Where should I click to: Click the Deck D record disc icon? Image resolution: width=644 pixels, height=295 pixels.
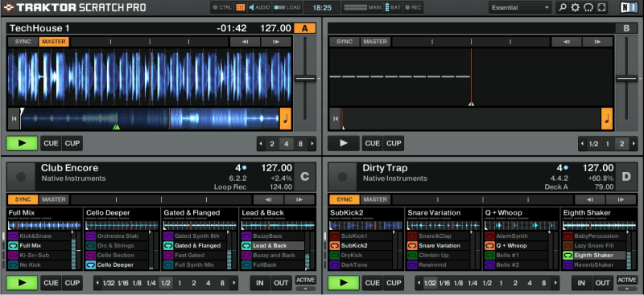(343, 177)
